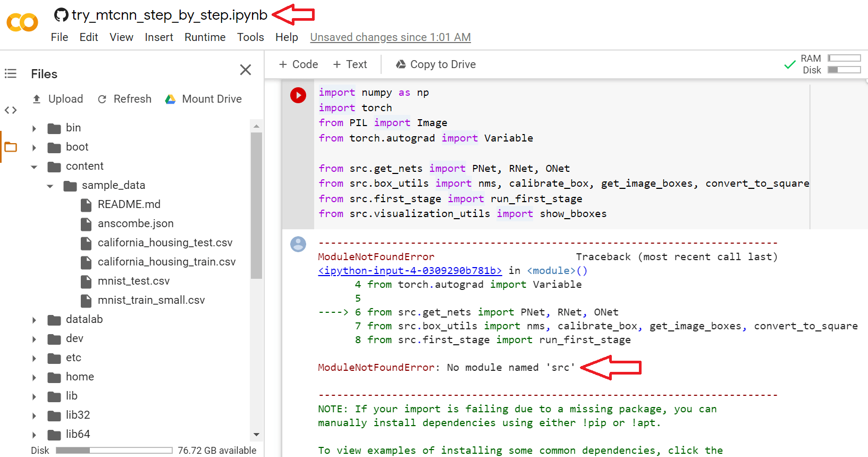Click the README.md file icon

[x=86, y=205]
